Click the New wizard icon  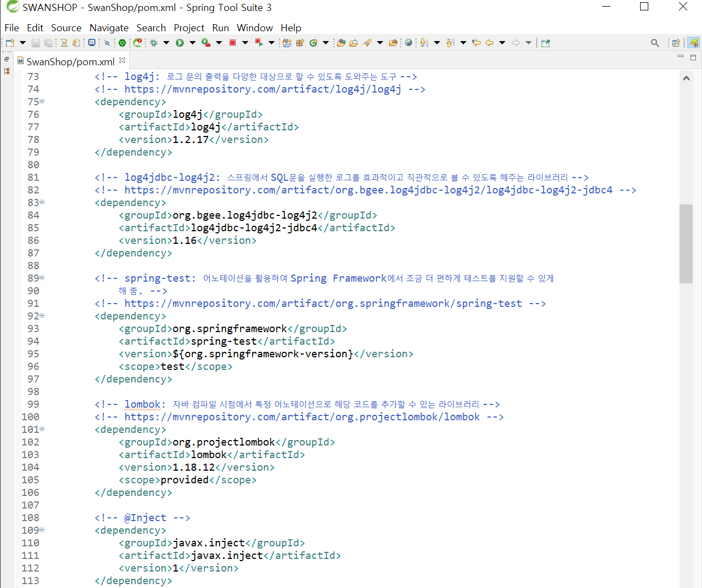(10, 43)
